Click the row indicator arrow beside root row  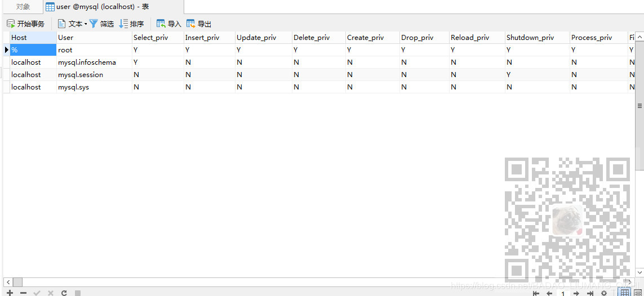7,50
